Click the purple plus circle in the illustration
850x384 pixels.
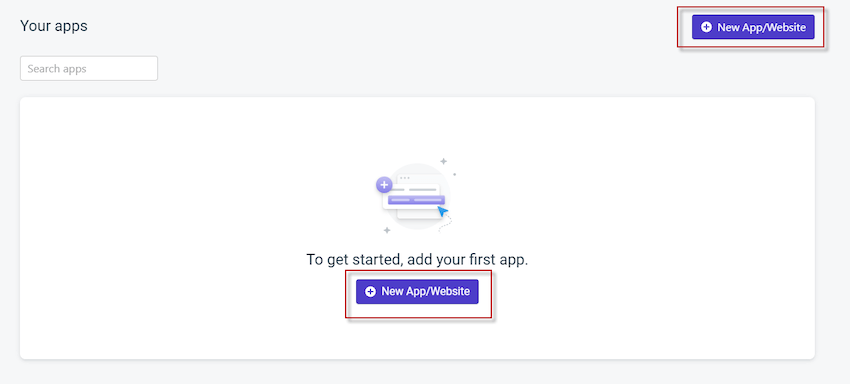384,184
